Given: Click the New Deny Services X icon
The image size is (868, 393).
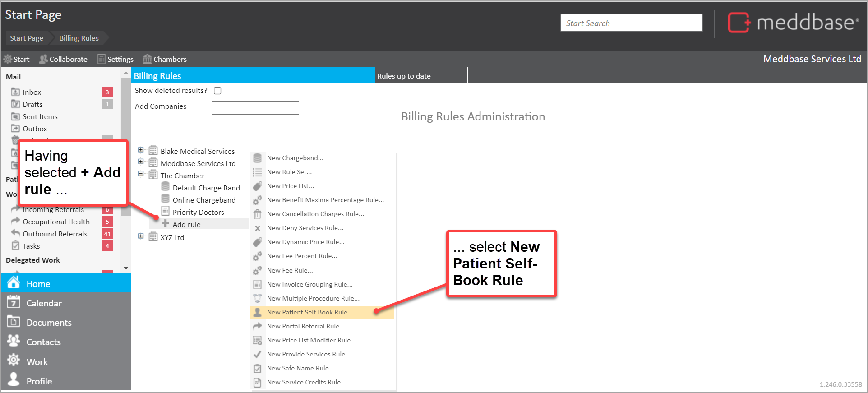Looking at the screenshot, I should [257, 228].
